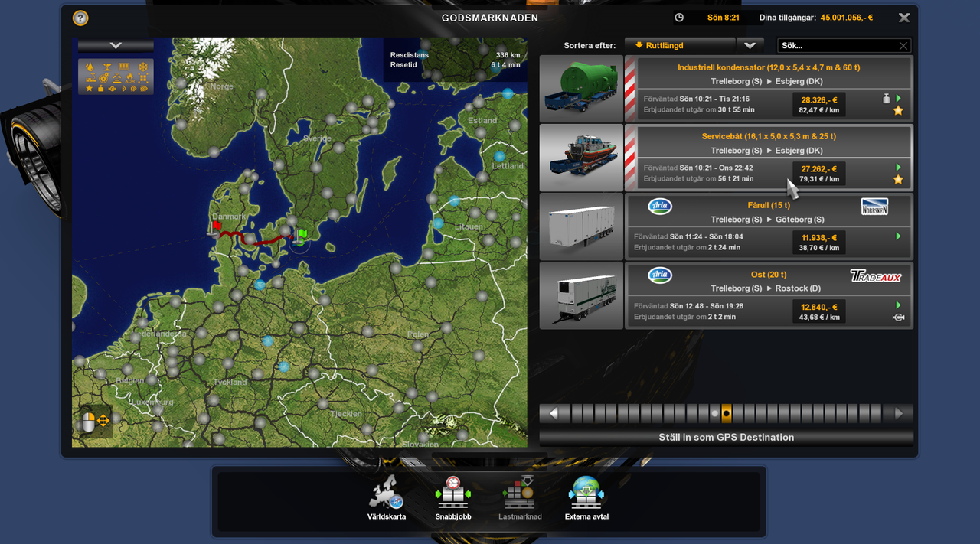Click Ställ in som GPS Destination button

727,438
